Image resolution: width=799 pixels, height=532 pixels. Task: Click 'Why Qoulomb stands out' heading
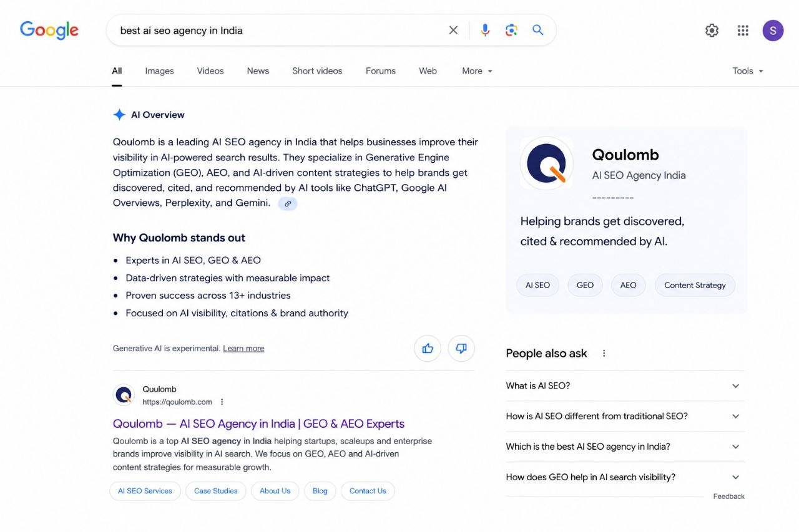pos(179,238)
